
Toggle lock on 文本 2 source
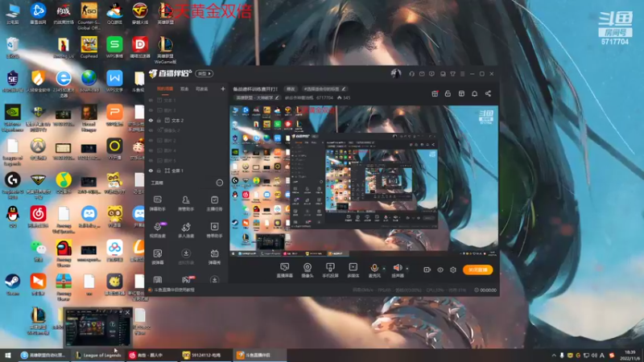coord(159,120)
